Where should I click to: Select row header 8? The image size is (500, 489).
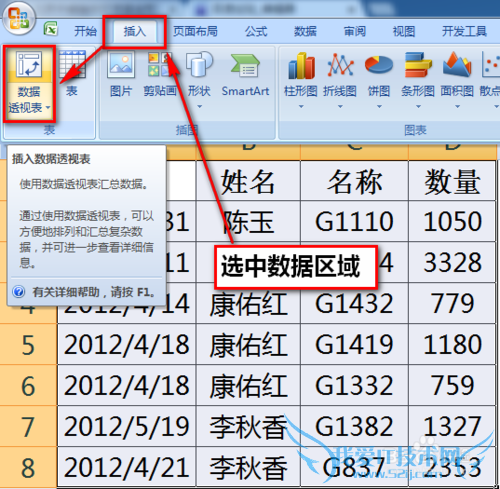[x=28, y=467]
